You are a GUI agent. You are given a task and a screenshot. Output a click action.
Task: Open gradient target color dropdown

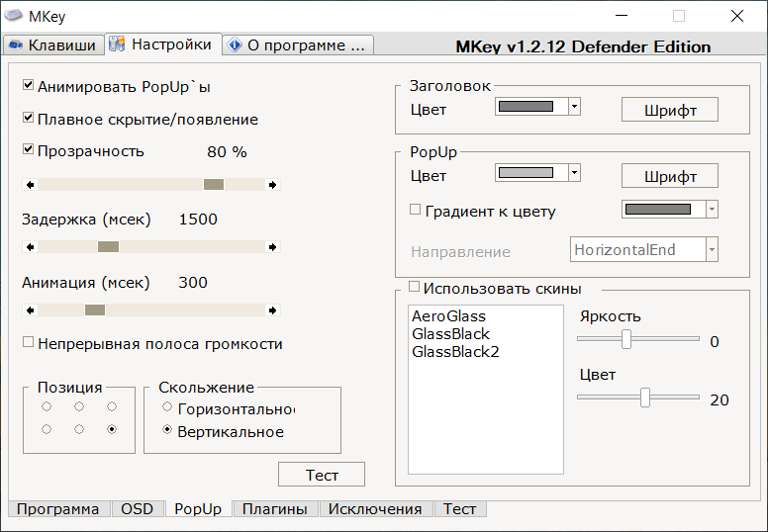click(x=712, y=210)
